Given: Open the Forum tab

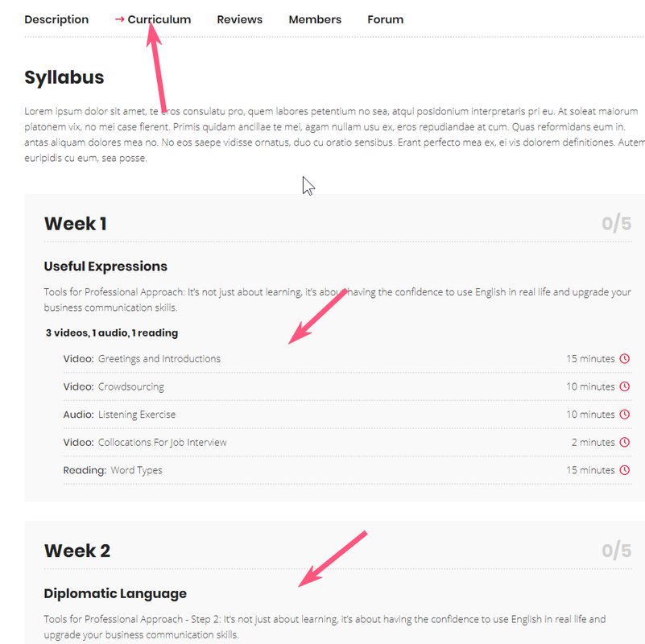Looking at the screenshot, I should (386, 19).
